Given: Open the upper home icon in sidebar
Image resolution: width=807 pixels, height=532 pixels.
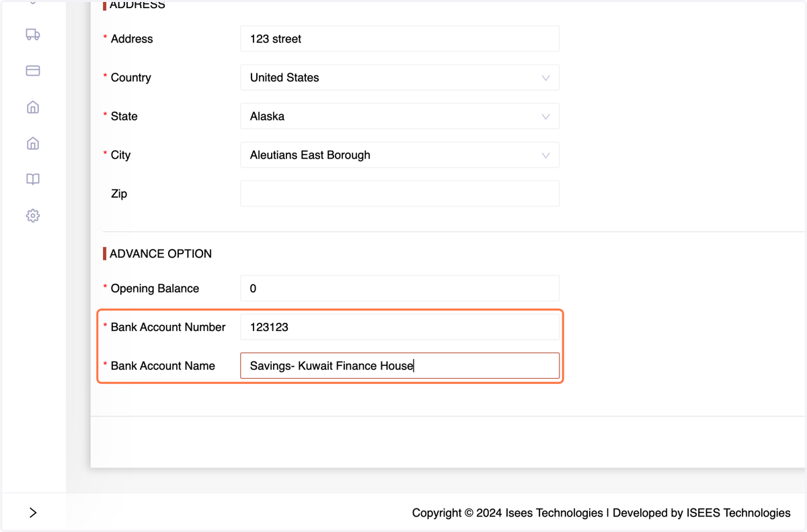Looking at the screenshot, I should (33, 107).
